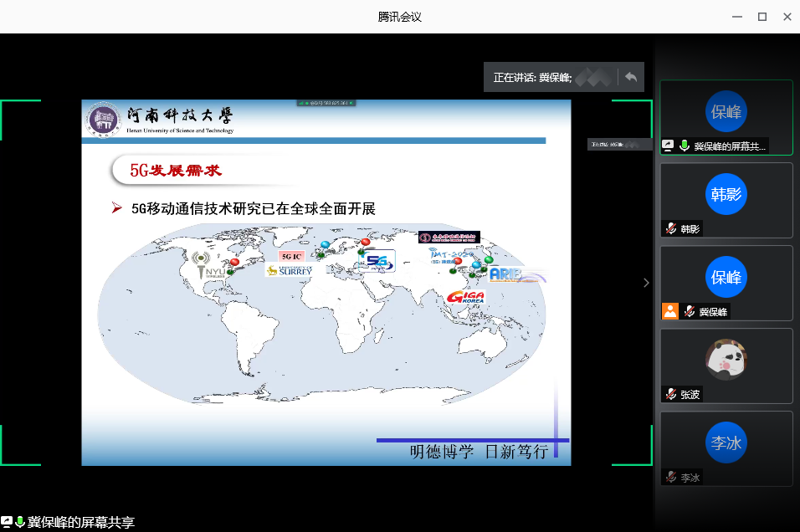
Task: Click muted microphone icon next to 李冰
Action: 670,477
